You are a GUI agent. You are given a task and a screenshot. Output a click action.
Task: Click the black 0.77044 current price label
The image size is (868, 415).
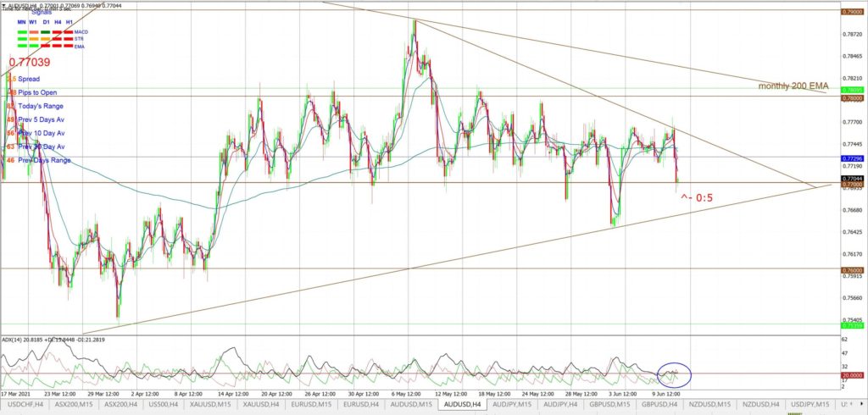pyautogui.click(x=852, y=179)
